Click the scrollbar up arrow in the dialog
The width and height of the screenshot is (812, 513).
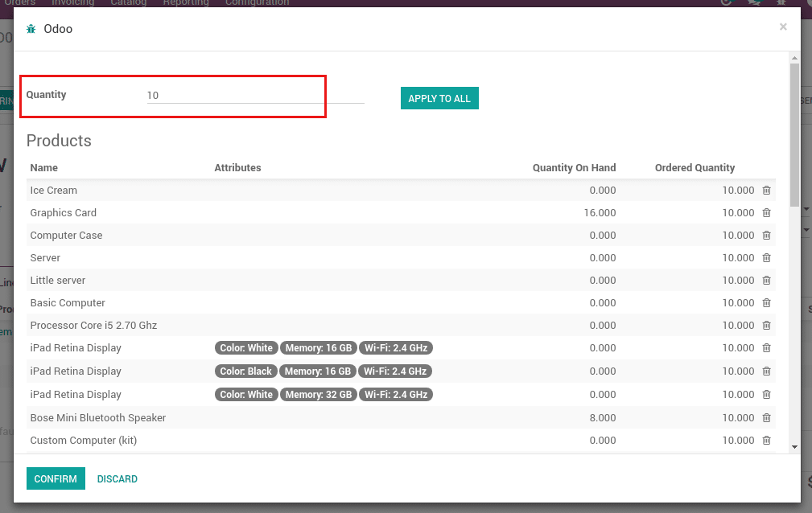point(794,58)
